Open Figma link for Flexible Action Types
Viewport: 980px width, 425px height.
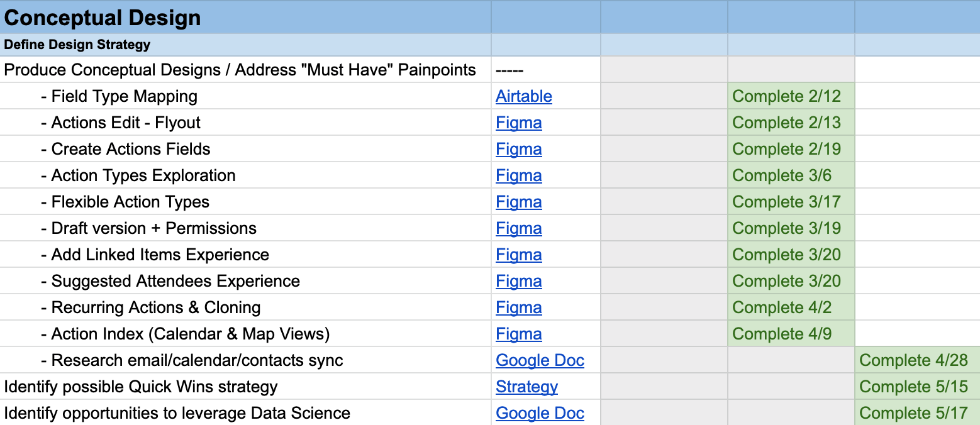[x=518, y=202]
